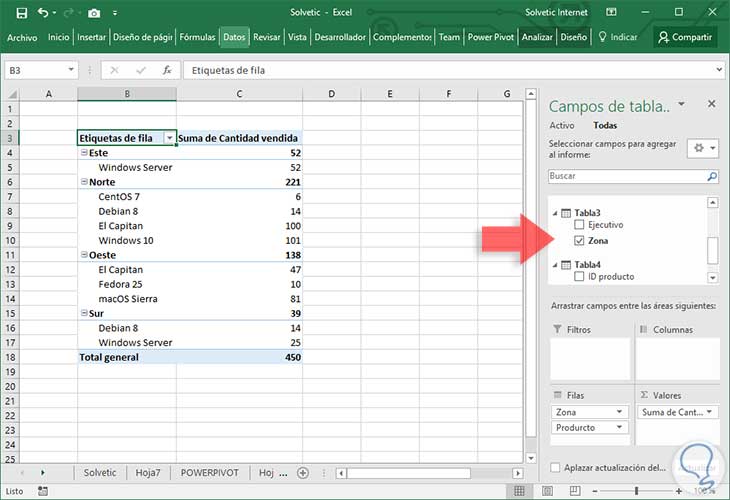730x500 pixels.
Task: Click the zoom slider in status bar
Action: coord(636,491)
